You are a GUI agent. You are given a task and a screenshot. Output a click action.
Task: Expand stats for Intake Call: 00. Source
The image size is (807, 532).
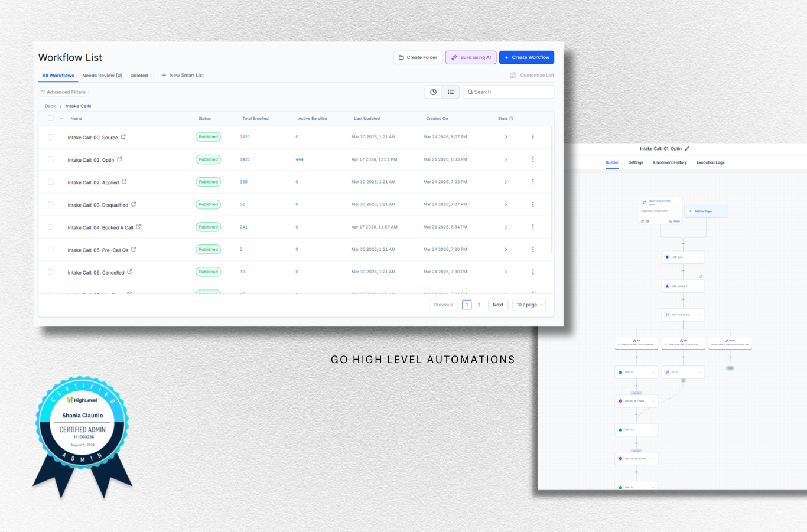[x=506, y=137]
